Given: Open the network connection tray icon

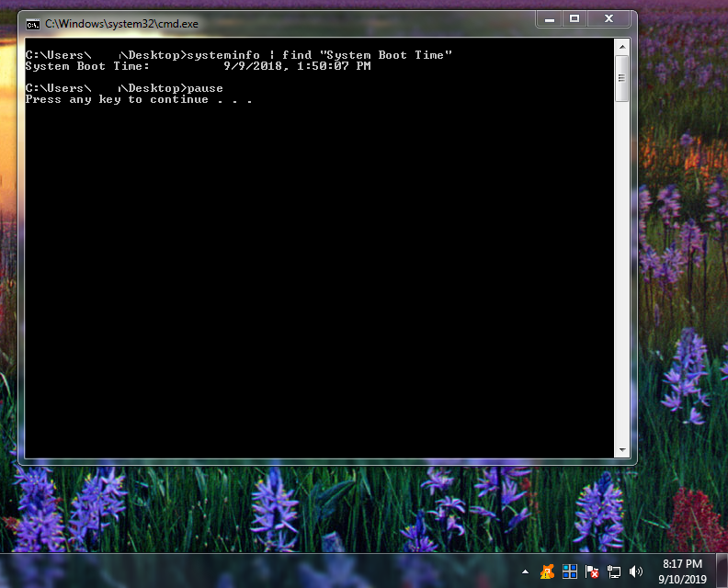Looking at the screenshot, I should pyautogui.click(x=614, y=571).
